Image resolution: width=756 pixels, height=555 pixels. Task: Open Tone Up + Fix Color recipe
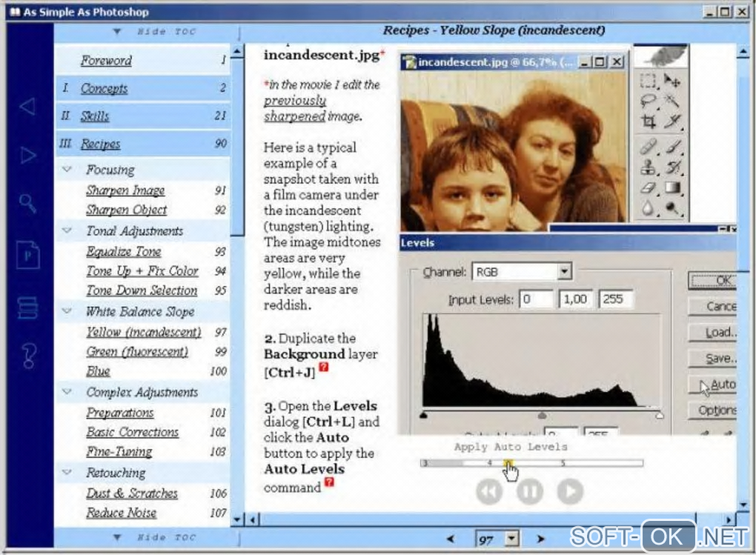[142, 271]
